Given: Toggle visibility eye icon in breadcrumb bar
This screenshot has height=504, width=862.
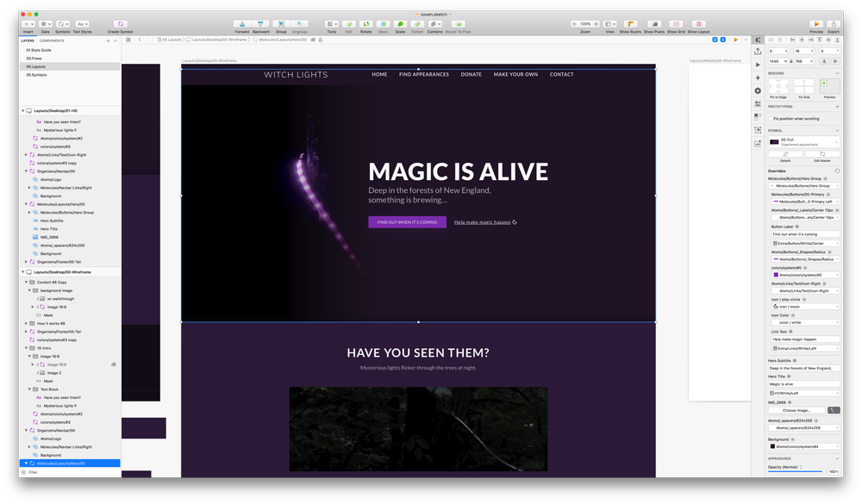Looking at the screenshot, I should (314, 40).
